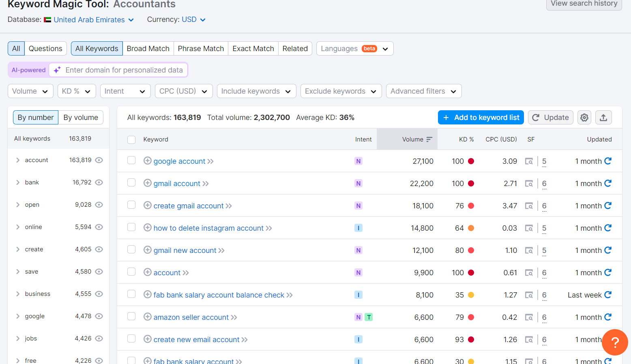
Task: Open table settings gear icon
Action: pos(584,118)
